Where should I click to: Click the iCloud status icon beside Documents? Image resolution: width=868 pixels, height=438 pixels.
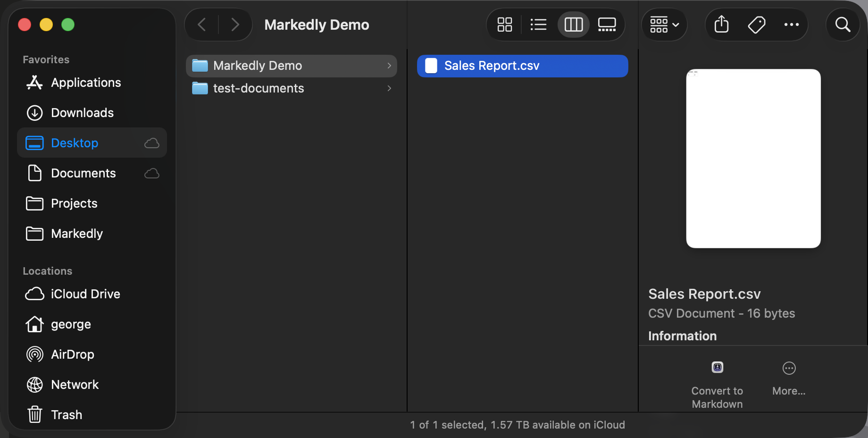[x=151, y=173]
